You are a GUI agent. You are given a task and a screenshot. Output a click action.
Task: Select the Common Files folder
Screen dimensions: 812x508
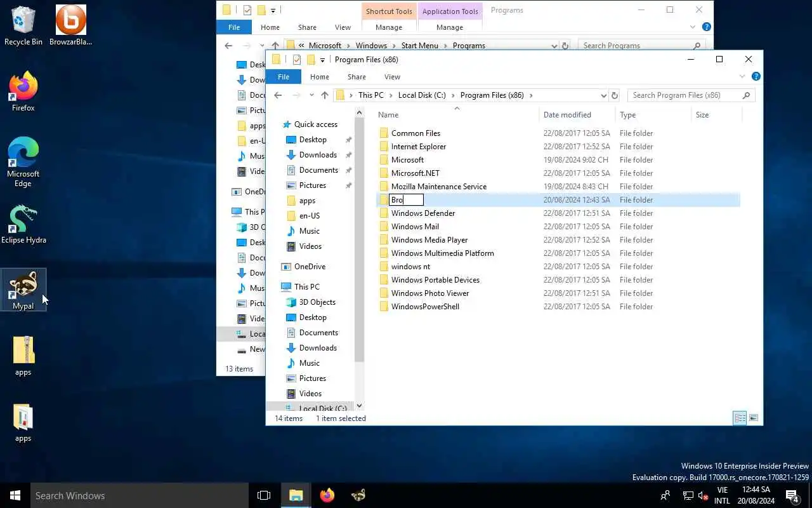[416, 133]
